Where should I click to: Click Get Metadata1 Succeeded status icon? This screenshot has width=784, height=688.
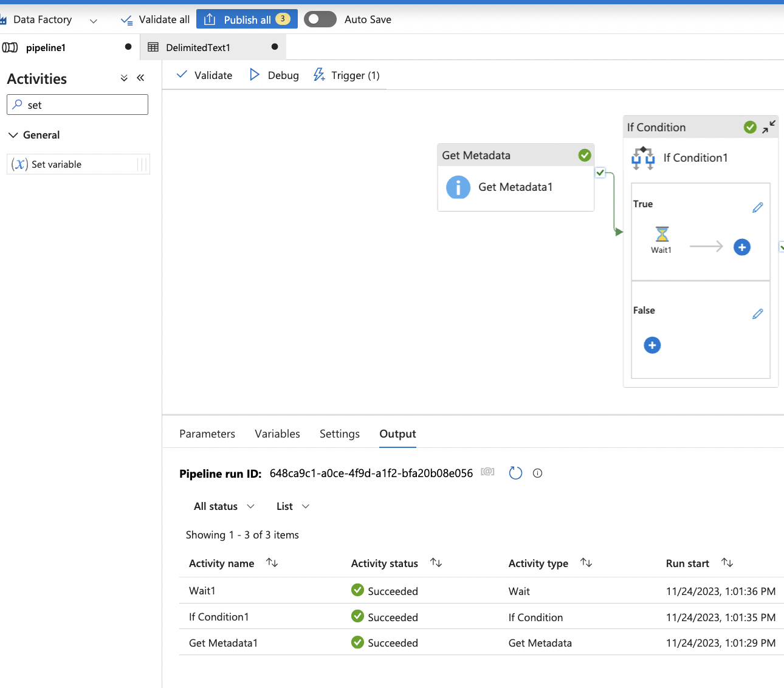click(357, 642)
